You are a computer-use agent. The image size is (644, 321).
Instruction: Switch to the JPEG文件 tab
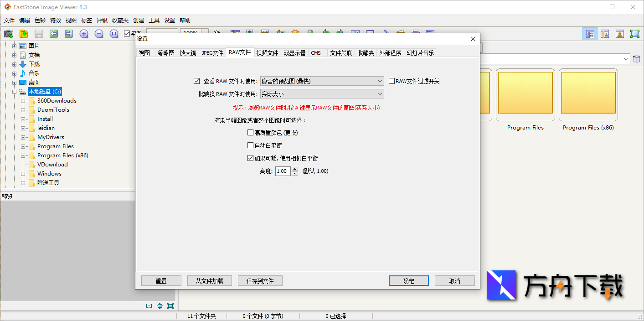(212, 52)
